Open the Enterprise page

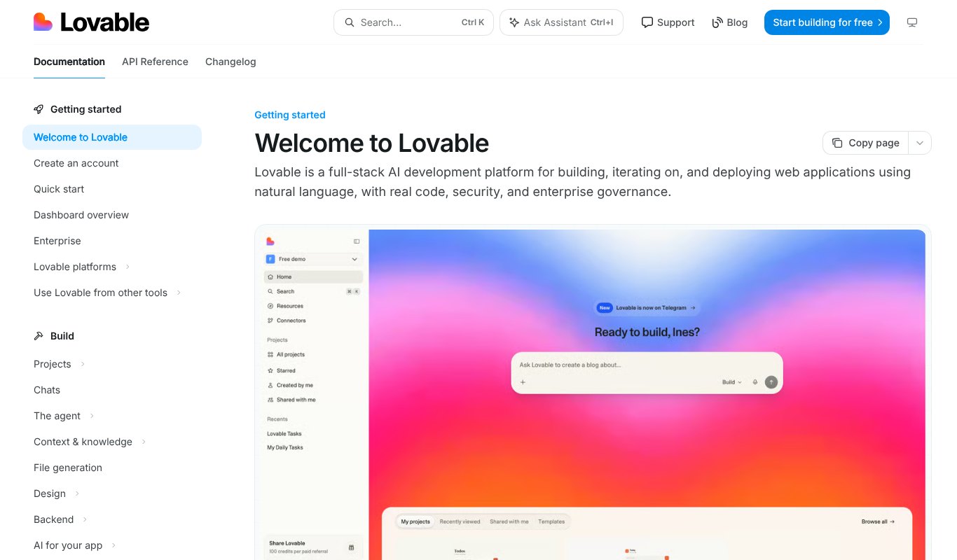point(57,241)
